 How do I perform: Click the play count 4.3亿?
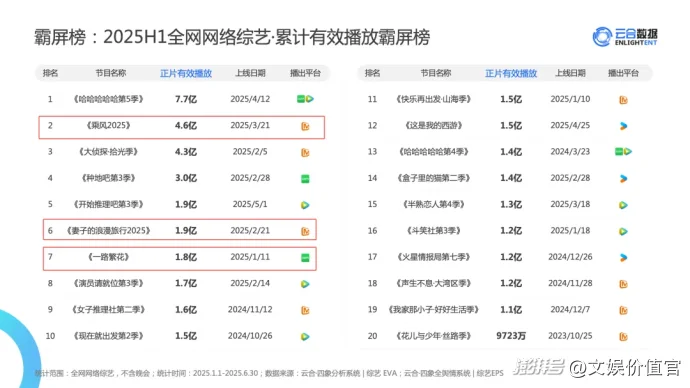point(186,152)
